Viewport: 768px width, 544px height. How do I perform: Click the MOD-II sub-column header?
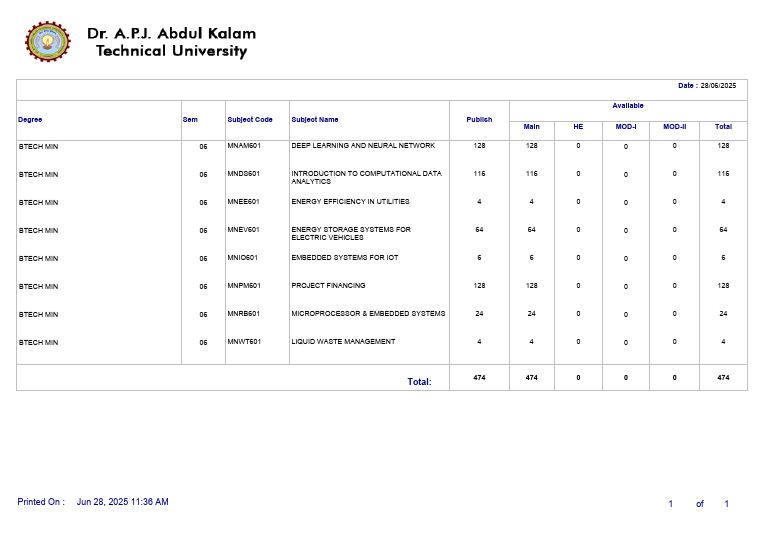[674, 127]
